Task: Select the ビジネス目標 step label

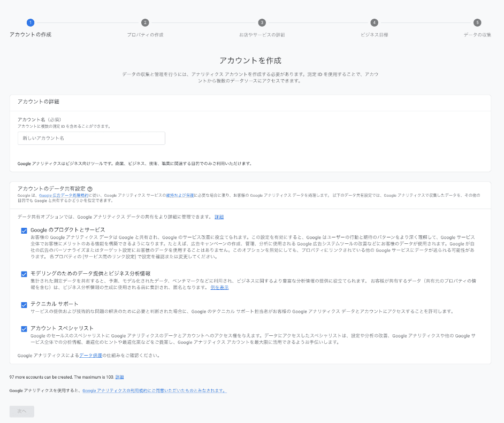Action: click(x=374, y=34)
